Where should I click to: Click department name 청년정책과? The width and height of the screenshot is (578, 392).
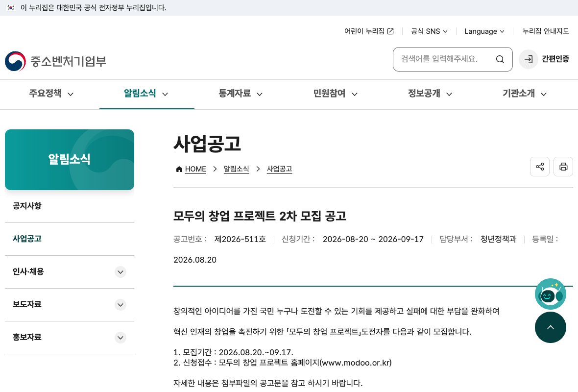(x=498, y=239)
